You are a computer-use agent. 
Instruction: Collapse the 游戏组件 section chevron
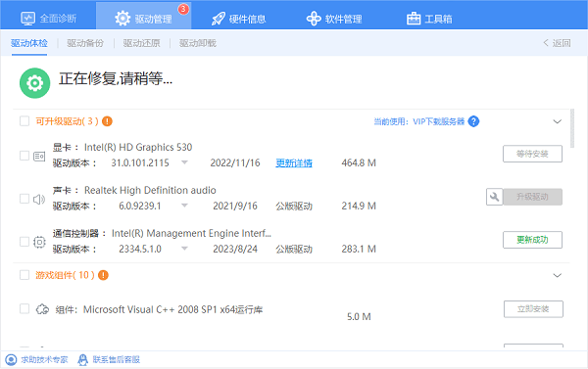pos(558,275)
